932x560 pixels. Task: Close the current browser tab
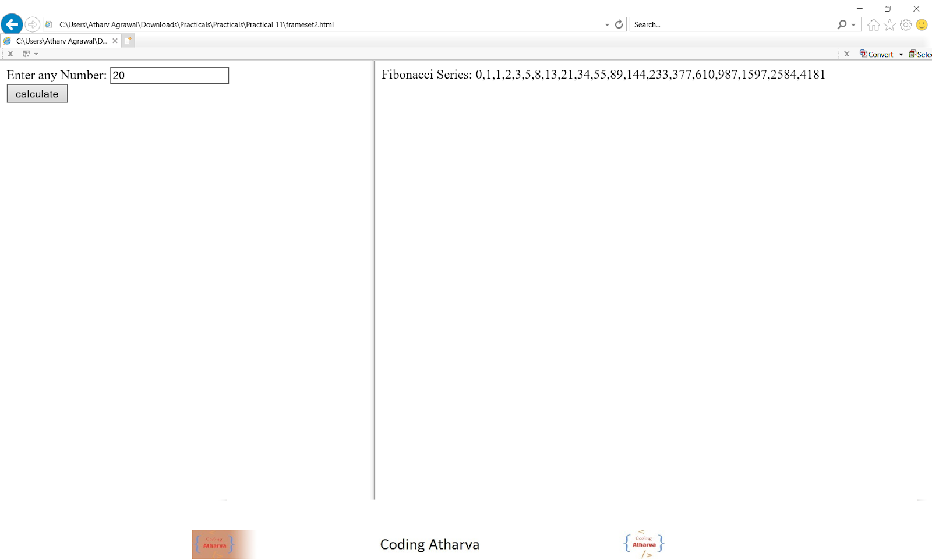coord(114,41)
